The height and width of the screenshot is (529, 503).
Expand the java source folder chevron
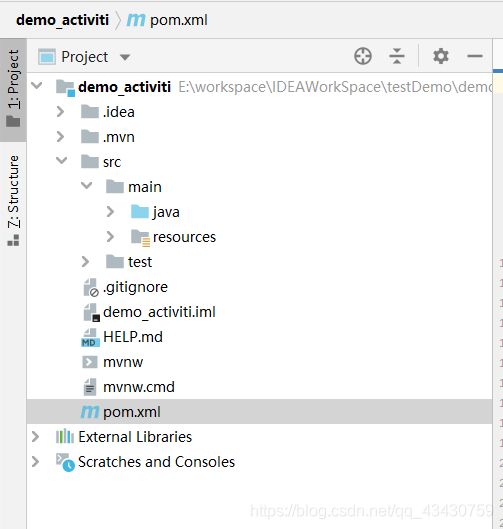(x=110, y=212)
